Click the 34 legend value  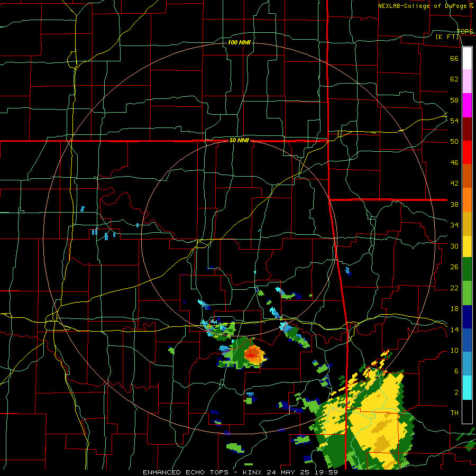click(x=454, y=225)
